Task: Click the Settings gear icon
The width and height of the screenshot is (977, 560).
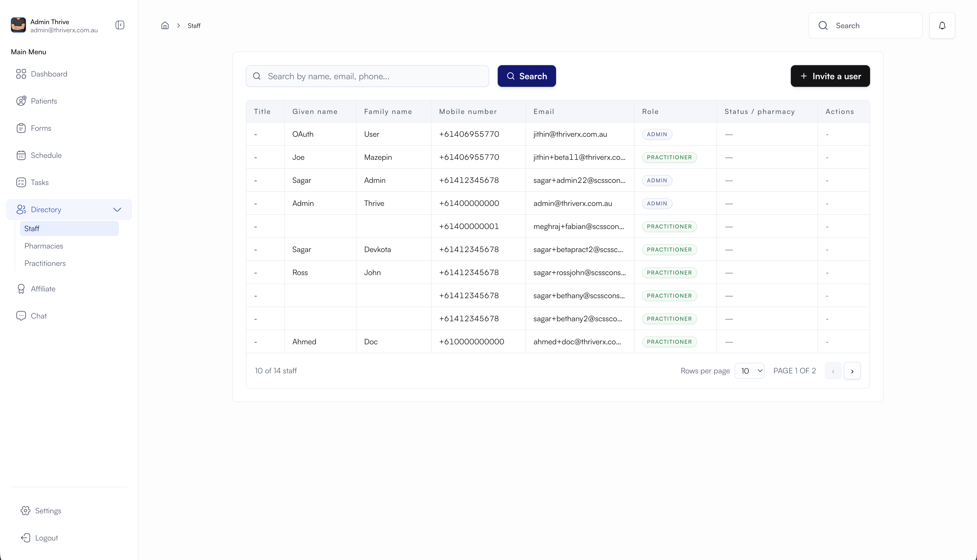Action: pos(26,511)
